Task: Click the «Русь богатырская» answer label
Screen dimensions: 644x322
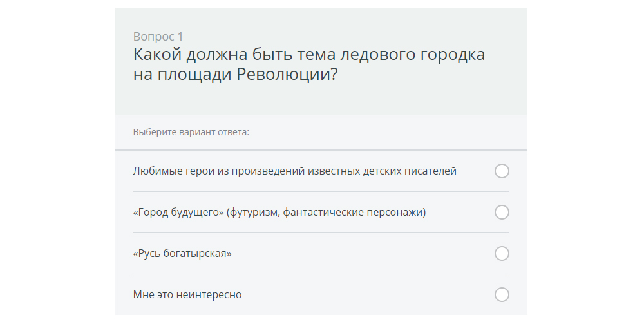Action: click(182, 253)
